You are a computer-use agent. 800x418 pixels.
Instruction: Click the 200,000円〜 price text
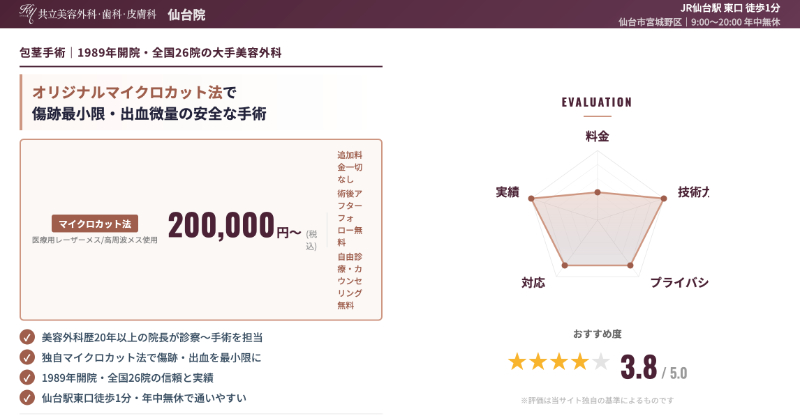234,226
